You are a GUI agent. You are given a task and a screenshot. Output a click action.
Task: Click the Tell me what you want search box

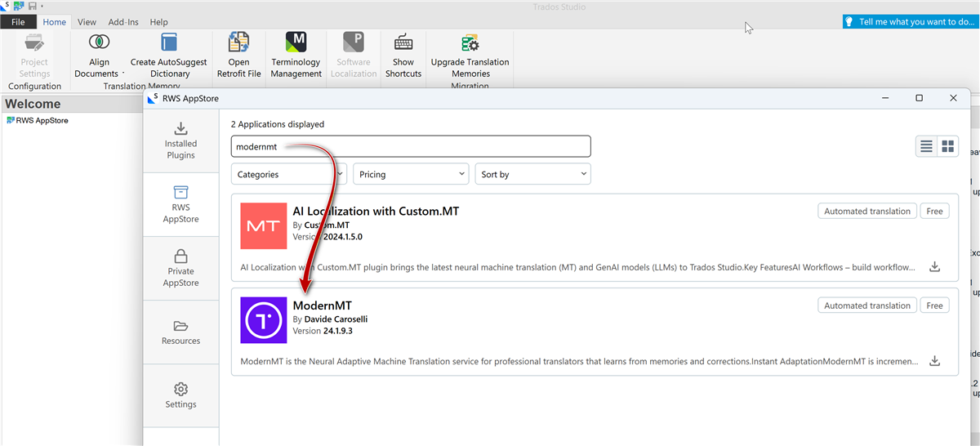(x=911, y=22)
